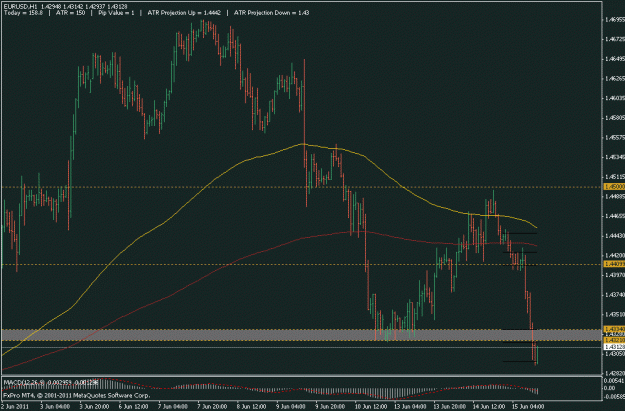The image size is (625, 411).
Task: Click the '9 Jun 20:00' time axis label
Action: pyautogui.click(x=331, y=407)
